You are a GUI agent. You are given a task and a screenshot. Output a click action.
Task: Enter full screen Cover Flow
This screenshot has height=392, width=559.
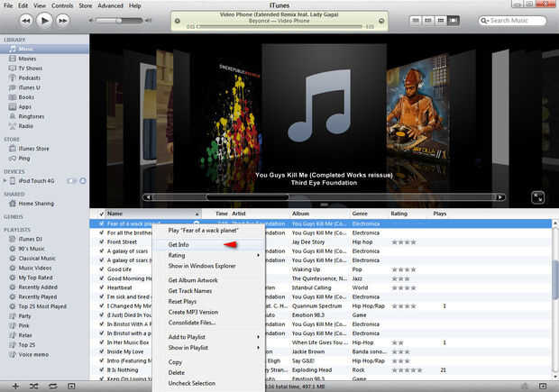pyautogui.click(x=537, y=197)
